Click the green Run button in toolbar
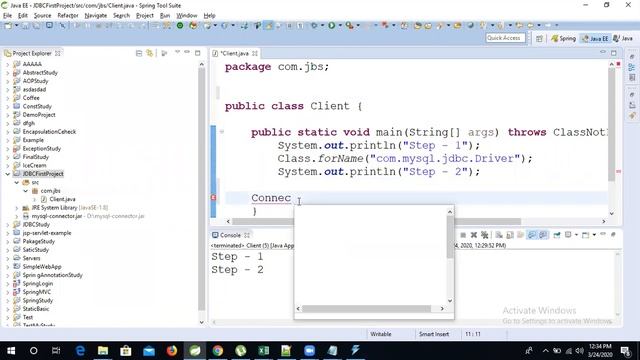 (331, 25)
